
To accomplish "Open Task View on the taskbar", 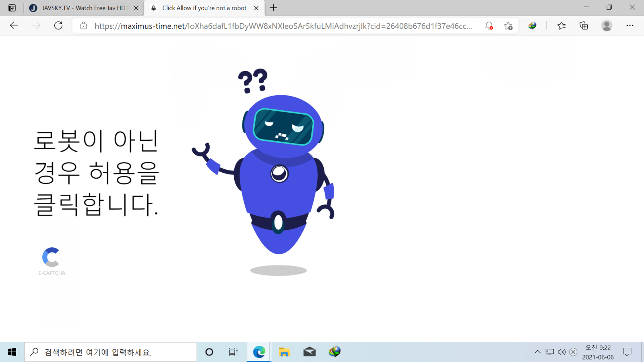I will [233, 352].
